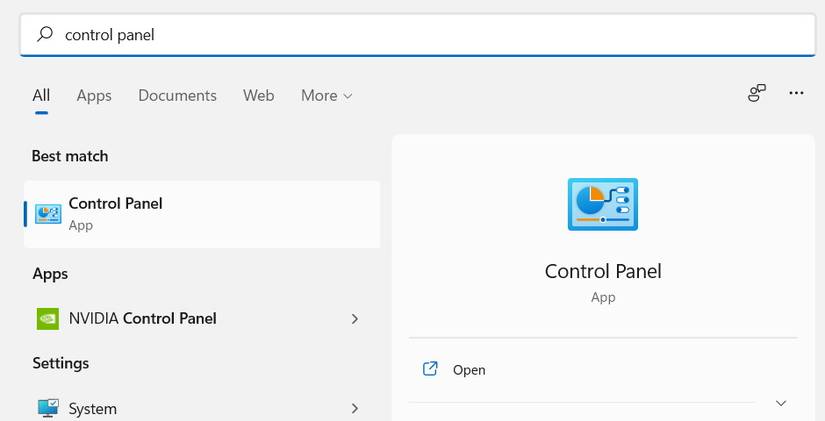Open the three-dot options menu

(796, 93)
